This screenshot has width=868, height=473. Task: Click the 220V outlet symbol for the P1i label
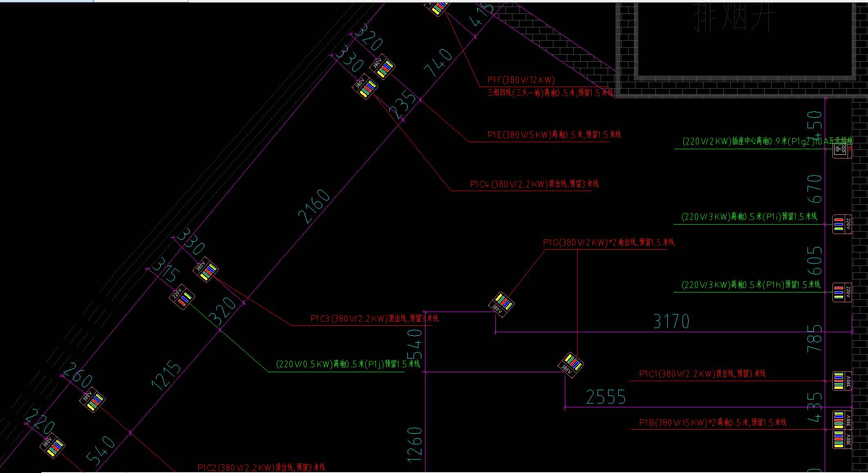click(x=842, y=224)
